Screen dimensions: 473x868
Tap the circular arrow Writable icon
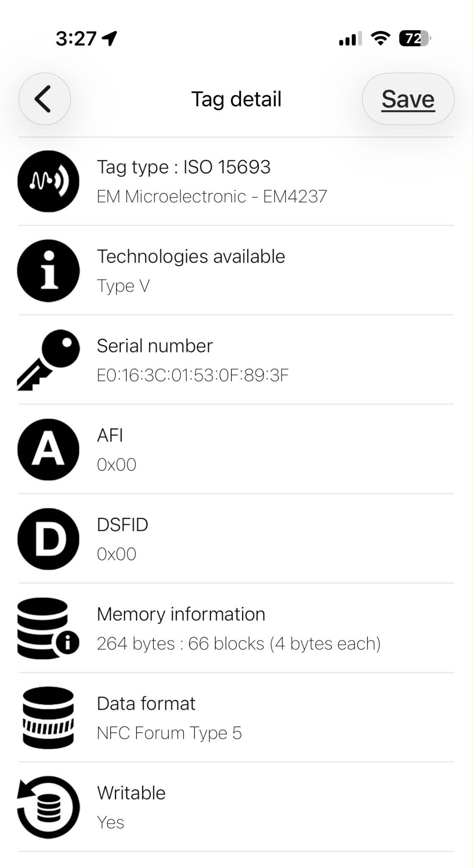point(48,807)
